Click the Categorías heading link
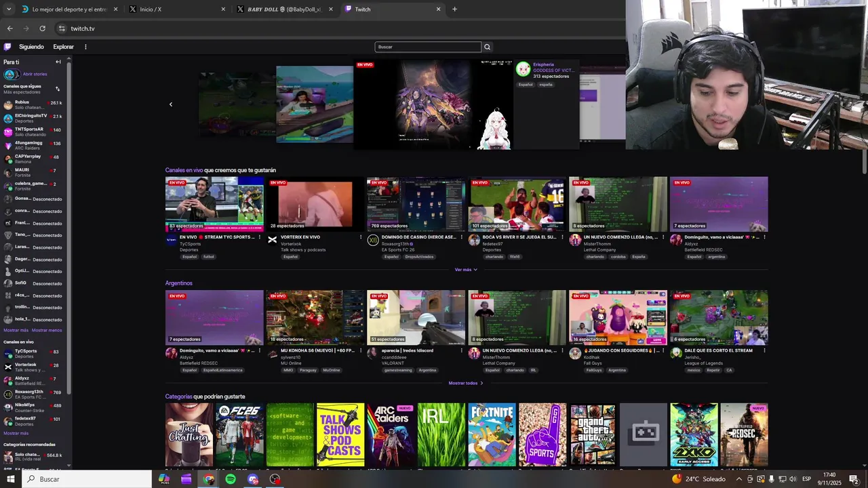Viewport: 868px width, 488px height. coord(178,396)
